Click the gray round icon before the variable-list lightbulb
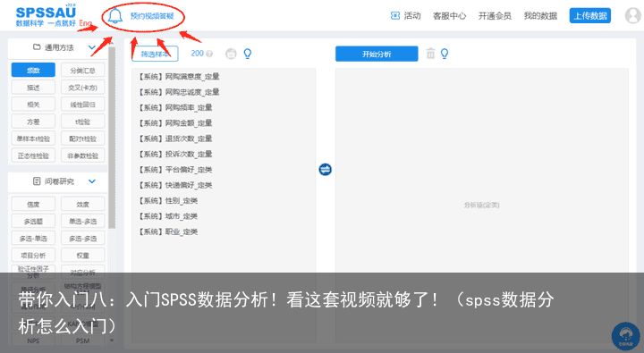 click(231, 54)
